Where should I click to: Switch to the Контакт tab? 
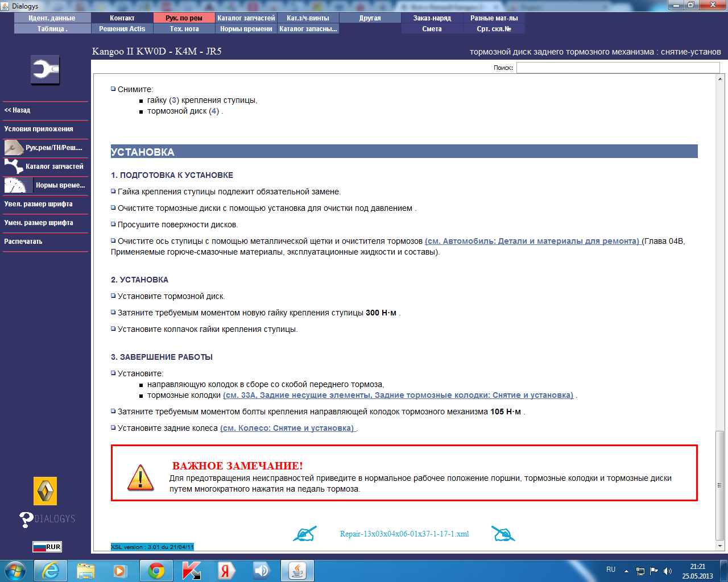point(122,18)
